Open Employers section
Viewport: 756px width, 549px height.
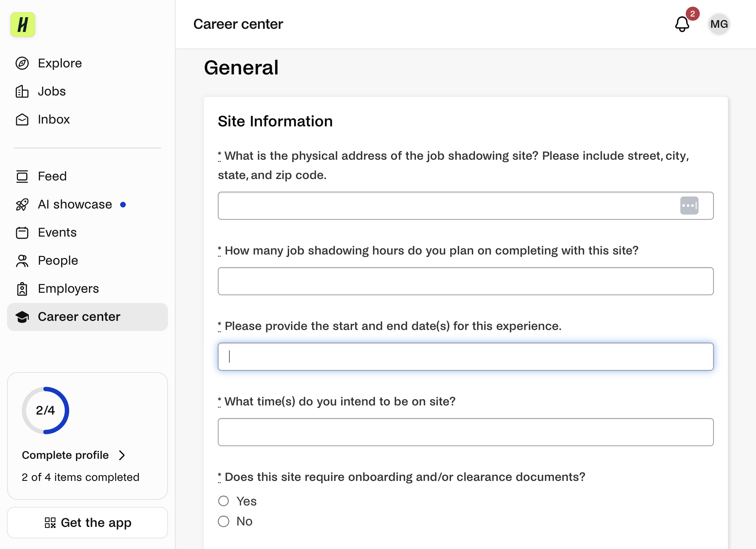point(87,289)
